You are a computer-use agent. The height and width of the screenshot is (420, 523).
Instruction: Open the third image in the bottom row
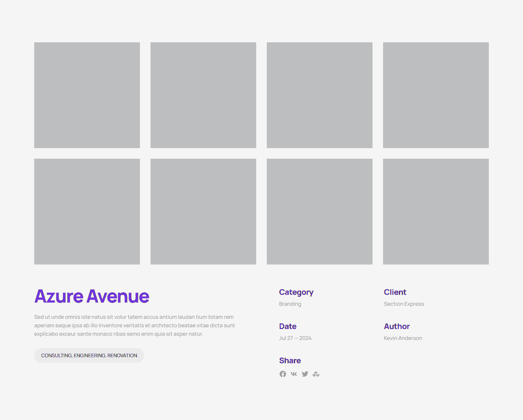click(319, 211)
